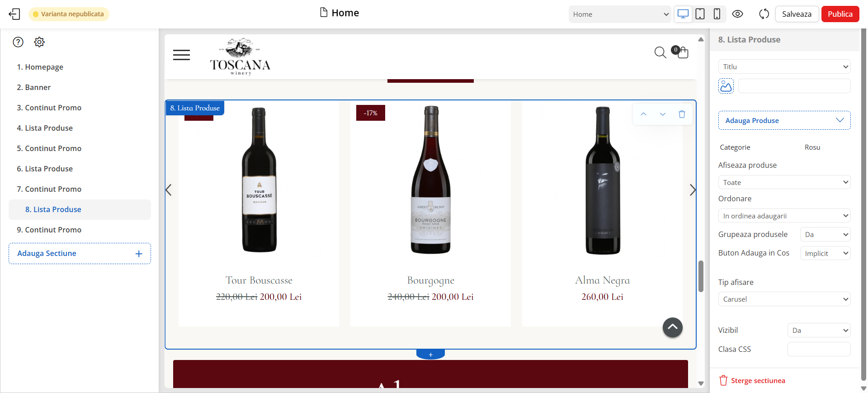Click the Sterge sectiunea link
The height and width of the screenshot is (393, 868).
tap(758, 381)
